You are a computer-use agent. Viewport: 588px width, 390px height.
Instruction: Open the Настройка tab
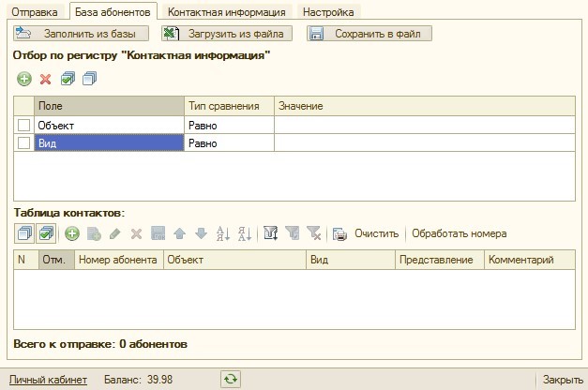328,12
